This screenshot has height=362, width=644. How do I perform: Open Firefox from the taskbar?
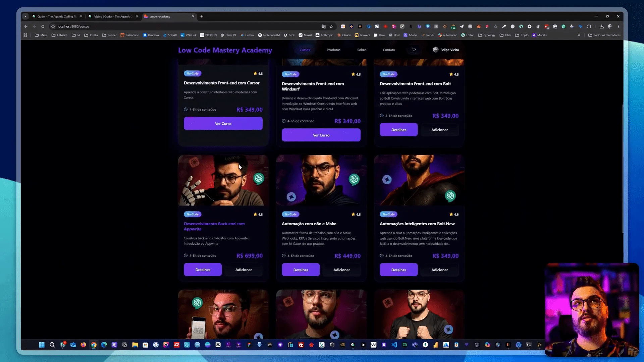pos(83,345)
